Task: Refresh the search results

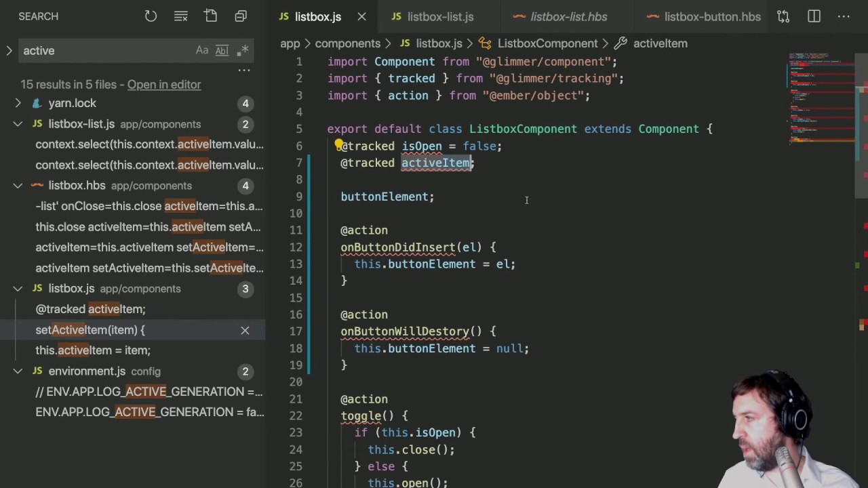Action: [151, 16]
